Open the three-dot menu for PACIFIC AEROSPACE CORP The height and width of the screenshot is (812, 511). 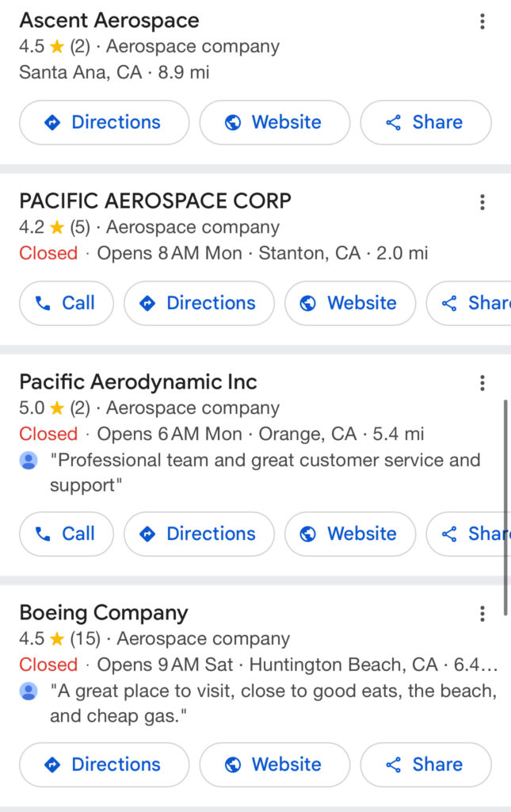[482, 202]
